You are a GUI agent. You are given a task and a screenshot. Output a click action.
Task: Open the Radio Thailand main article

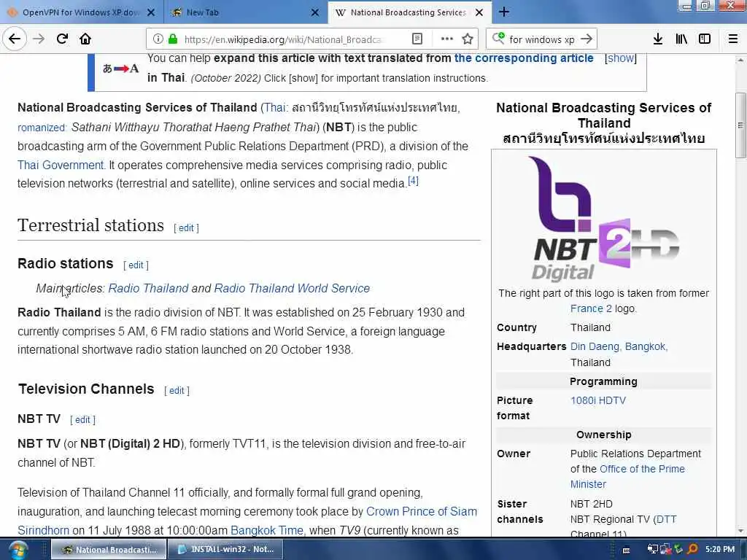(x=148, y=288)
